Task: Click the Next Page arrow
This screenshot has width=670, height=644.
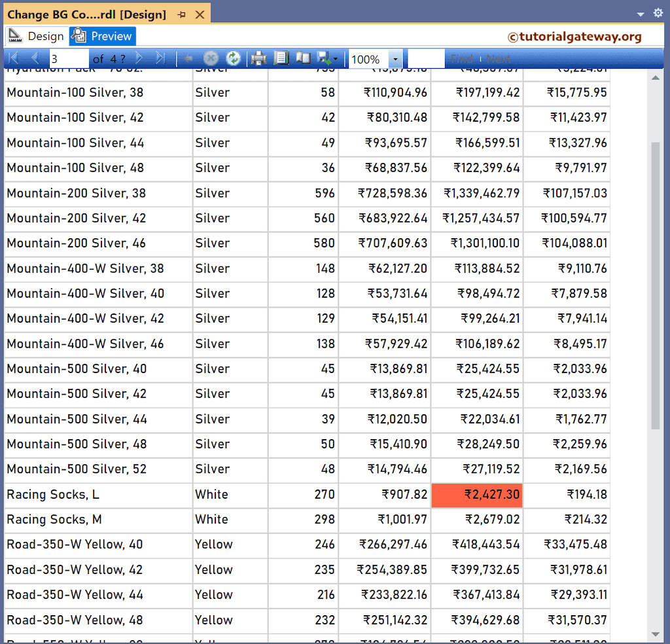Action: pyautogui.click(x=139, y=59)
